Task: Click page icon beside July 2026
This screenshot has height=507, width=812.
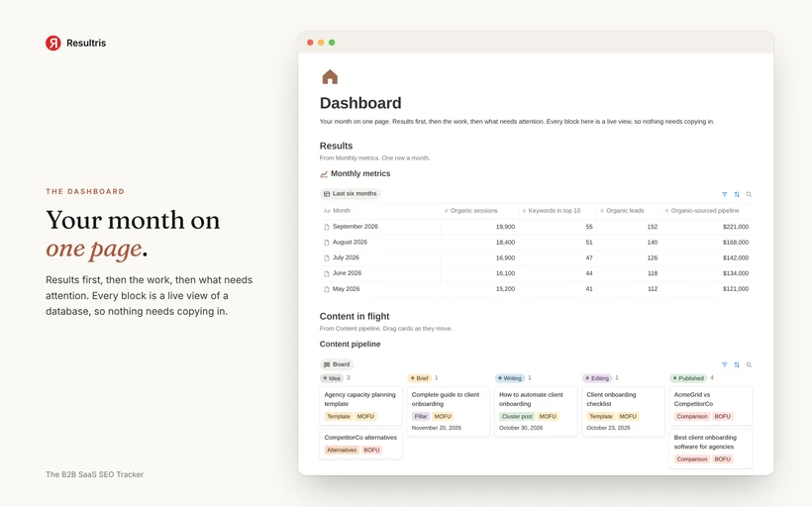Action: pyautogui.click(x=326, y=257)
